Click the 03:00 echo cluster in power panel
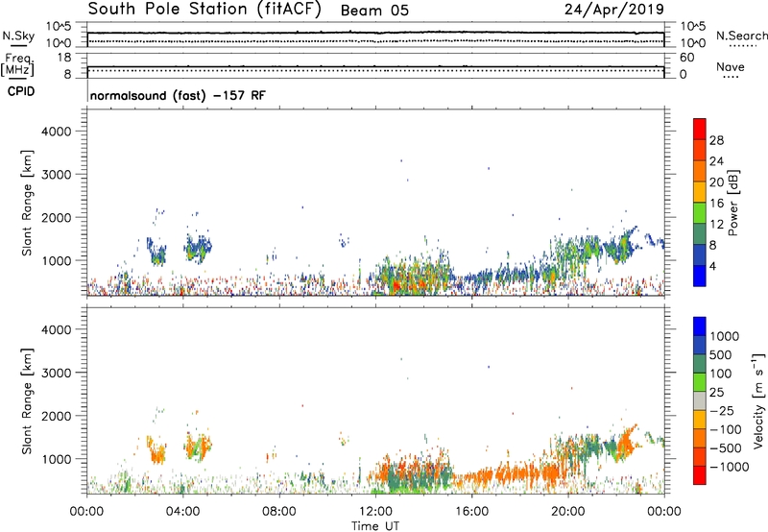Image resolution: width=768 pixels, height=532 pixels. pos(157,251)
